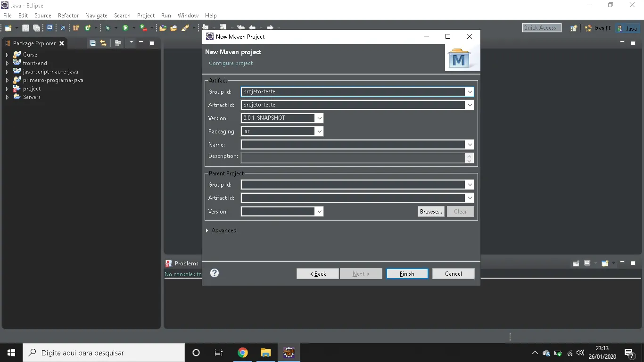
Task: Click the Finish button
Action: click(407, 274)
